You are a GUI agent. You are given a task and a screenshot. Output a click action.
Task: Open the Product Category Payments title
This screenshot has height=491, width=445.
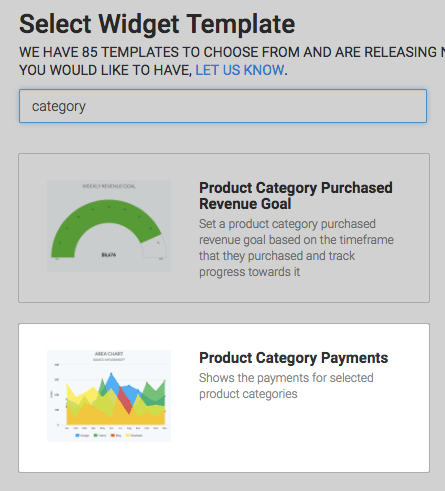[x=293, y=358]
